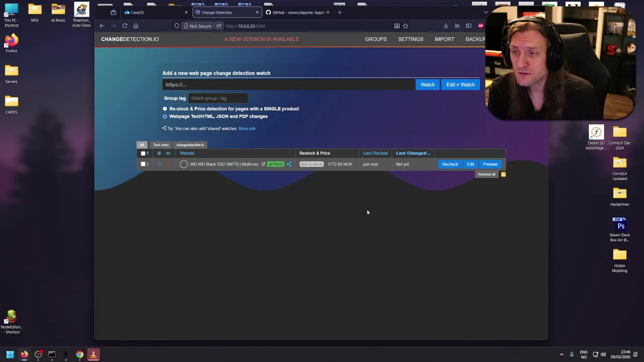This screenshot has height=362, width=644.
Task: Edit the WD Black SSD watch
Action: 470,164
